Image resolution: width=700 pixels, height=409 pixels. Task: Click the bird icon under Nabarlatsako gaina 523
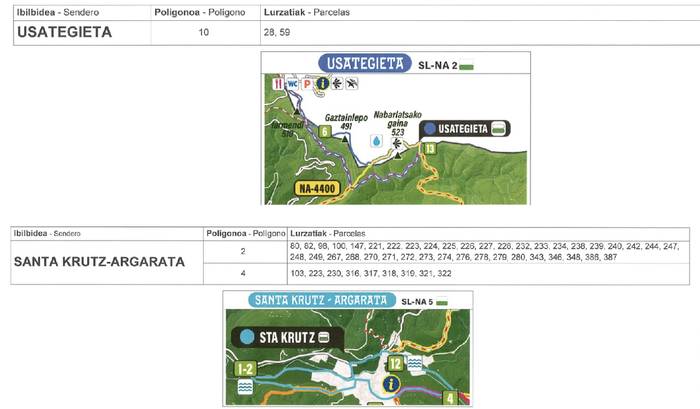396,143
